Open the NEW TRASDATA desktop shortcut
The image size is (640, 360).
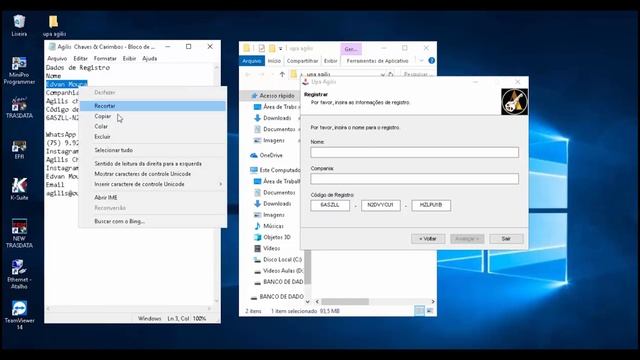click(19, 233)
